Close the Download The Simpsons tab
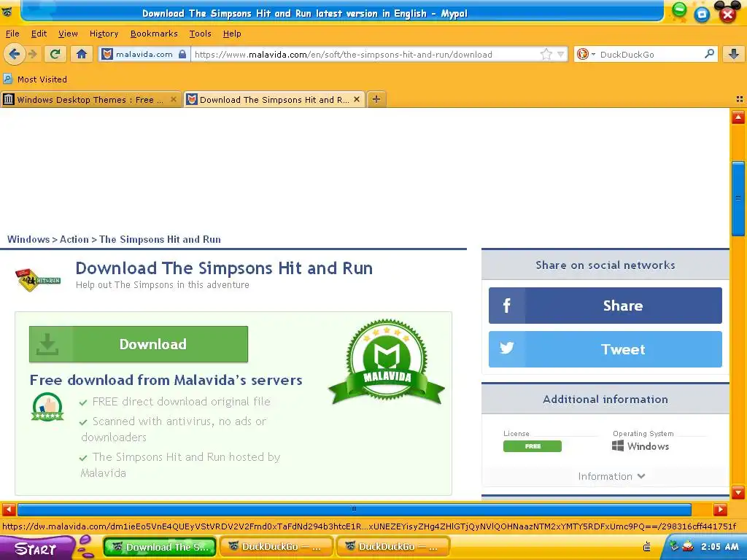Viewport: 747px width, 560px height. [x=356, y=99]
